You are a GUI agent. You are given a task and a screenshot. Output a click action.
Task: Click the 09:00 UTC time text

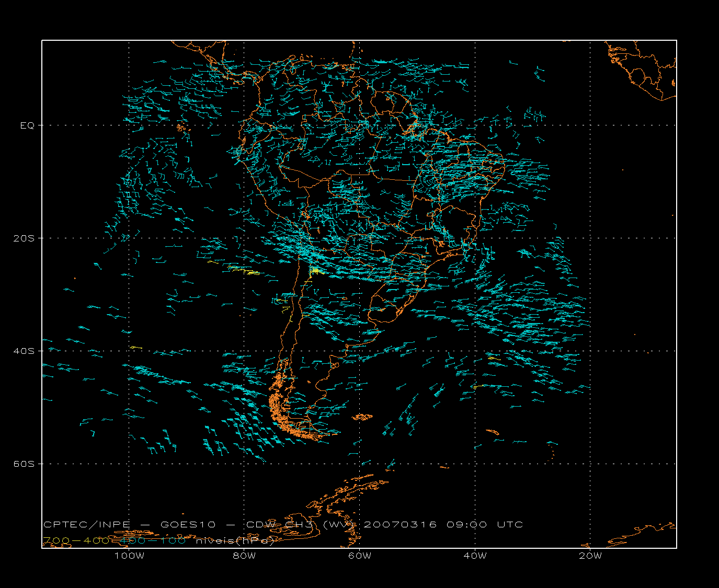coord(485,525)
